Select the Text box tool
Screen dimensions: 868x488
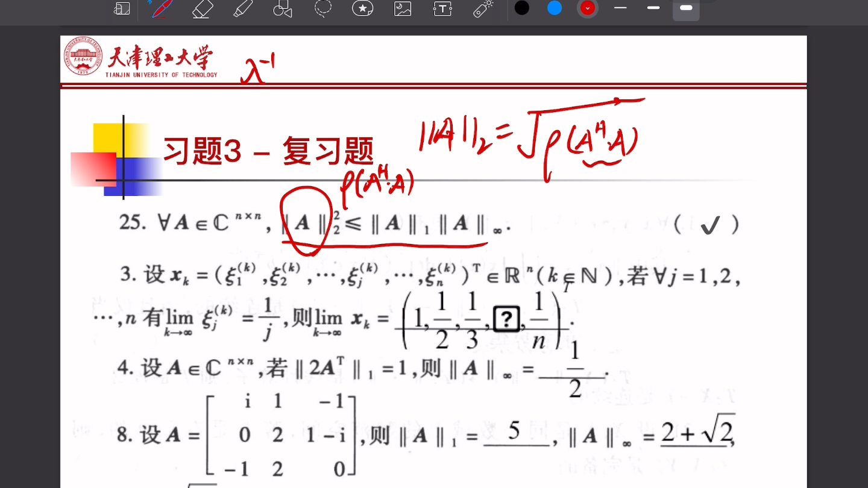click(442, 8)
